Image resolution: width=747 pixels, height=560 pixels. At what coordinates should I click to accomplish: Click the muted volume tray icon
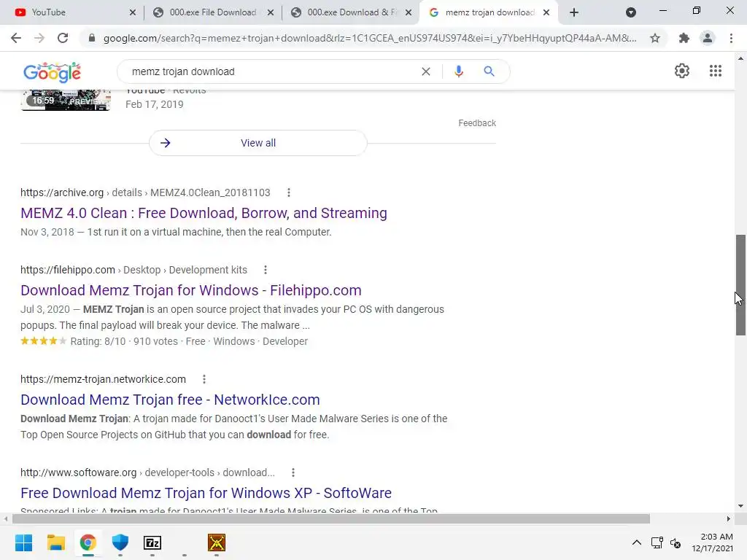(x=675, y=542)
